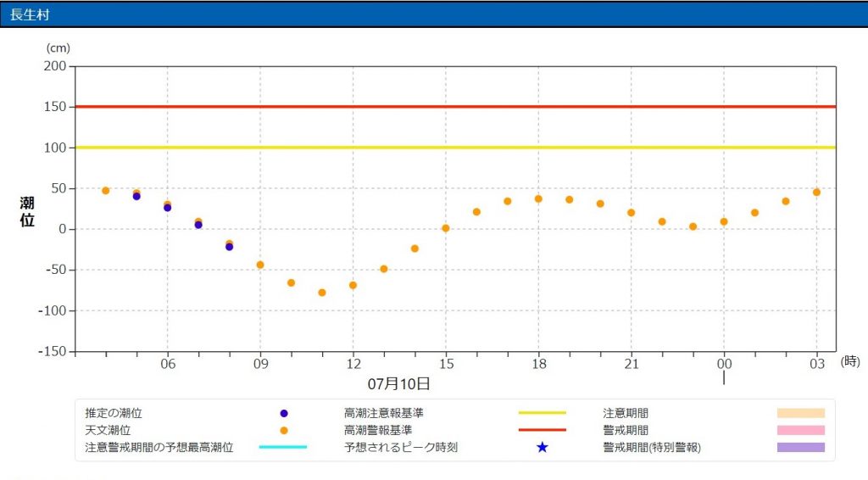The width and height of the screenshot is (868, 480).
Task: Click the legend label 警戒期間 next to pink swatch
Action: click(626, 430)
